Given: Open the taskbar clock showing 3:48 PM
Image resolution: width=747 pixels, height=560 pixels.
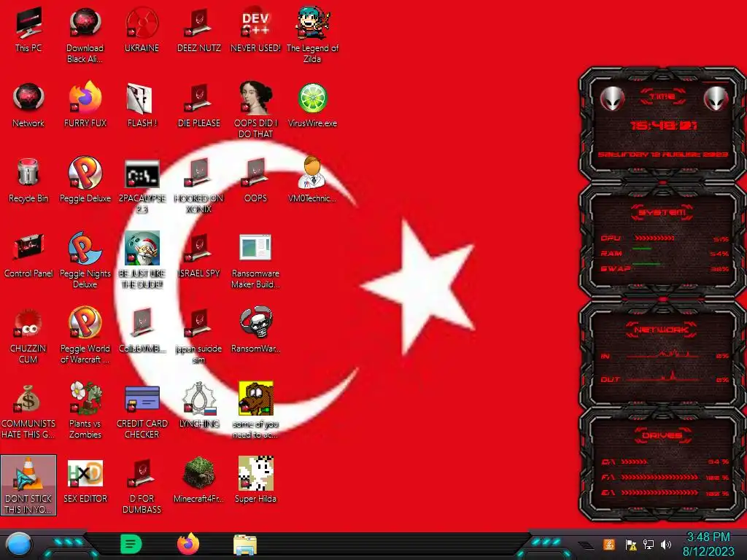Looking at the screenshot, I should (708, 544).
